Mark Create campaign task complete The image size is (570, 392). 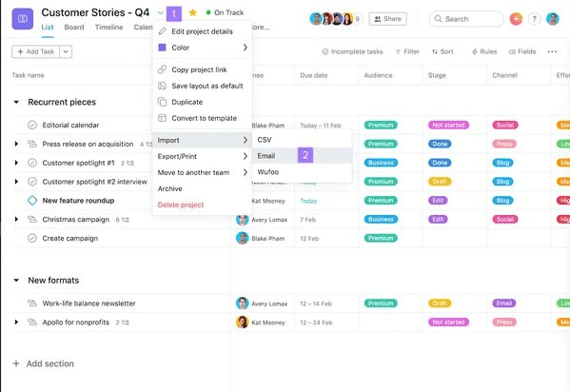point(32,238)
